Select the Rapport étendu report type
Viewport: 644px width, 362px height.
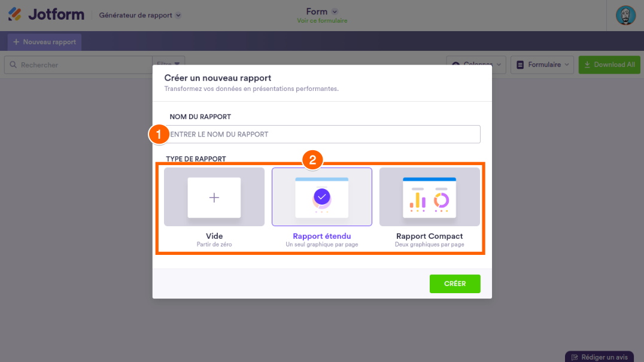322,208
